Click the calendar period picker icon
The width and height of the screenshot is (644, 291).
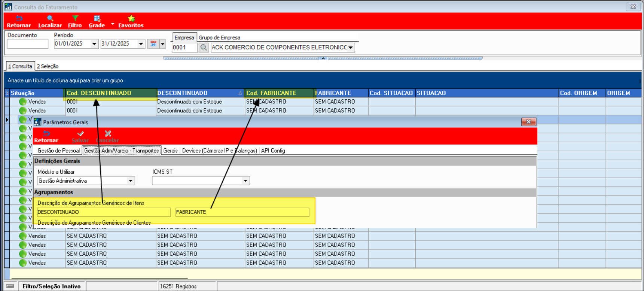coord(153,44)
